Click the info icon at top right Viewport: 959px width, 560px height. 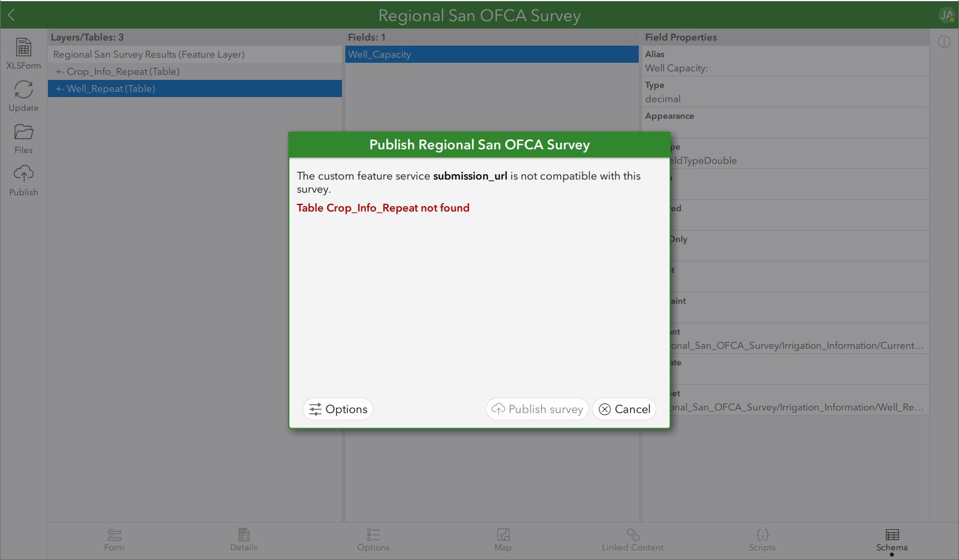point(944,42)
